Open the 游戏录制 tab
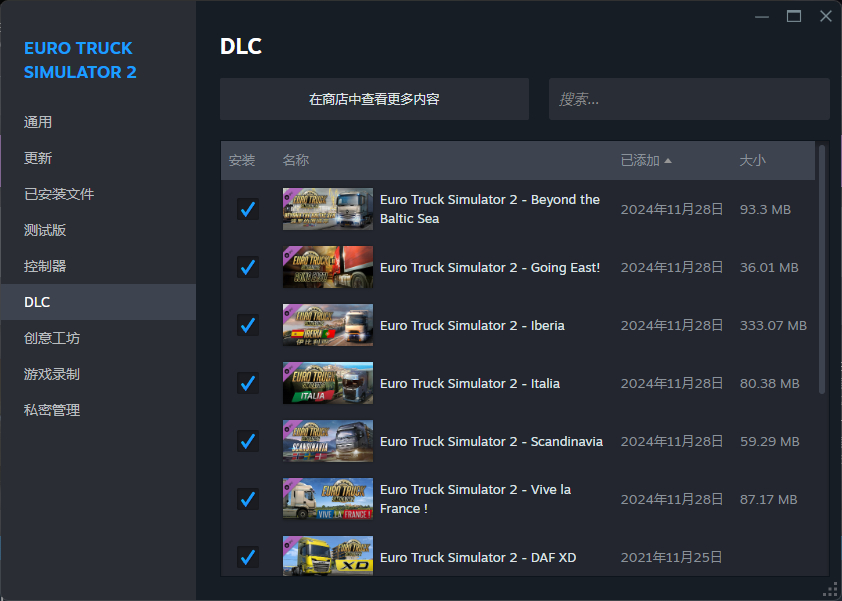This screenshot has width=842, height=601. click(98, 374)
